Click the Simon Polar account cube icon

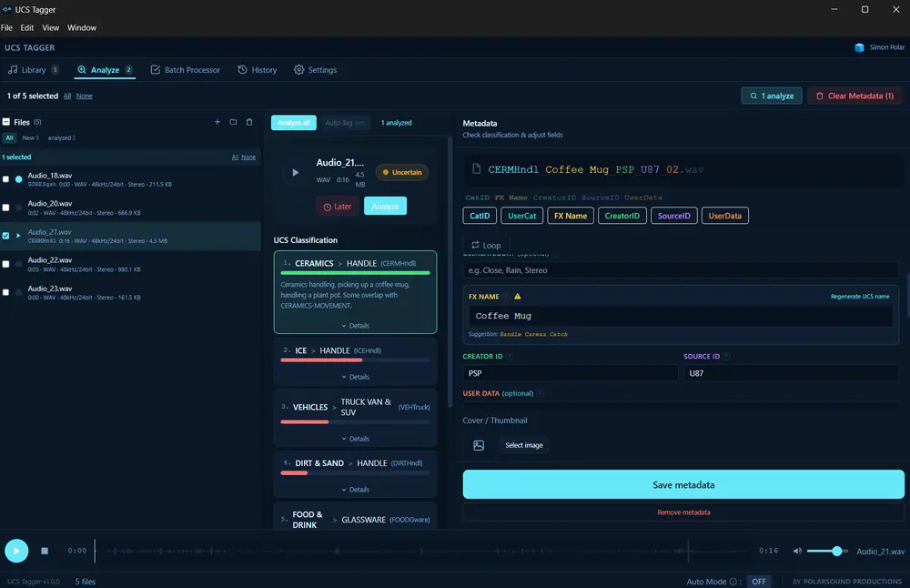click(x=859, y=47)
